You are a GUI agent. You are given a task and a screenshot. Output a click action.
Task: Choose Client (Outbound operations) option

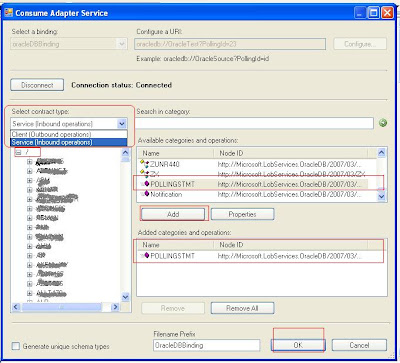point(69,134)
